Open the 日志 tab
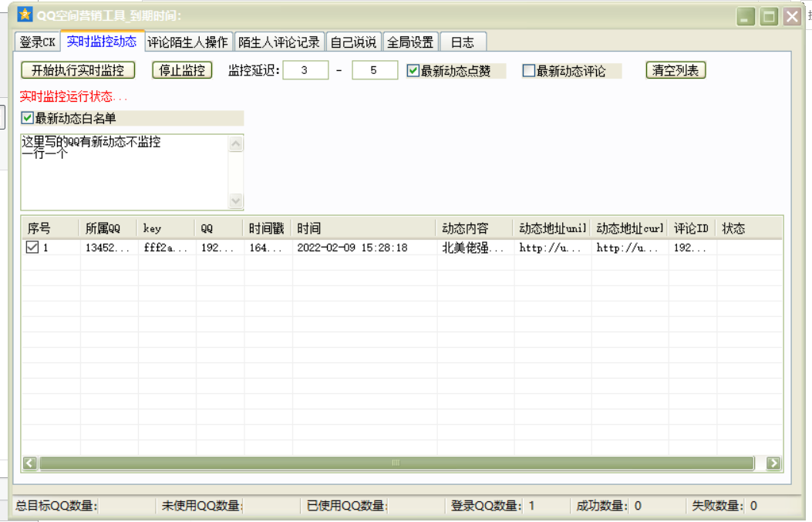The height and width of the screenshot is (522, 812). coord(463,42)
